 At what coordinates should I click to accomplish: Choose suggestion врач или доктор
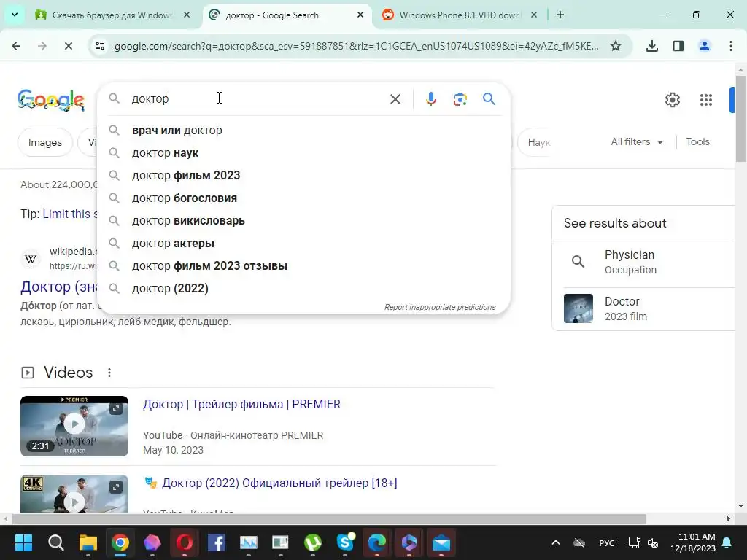(303, 130)
